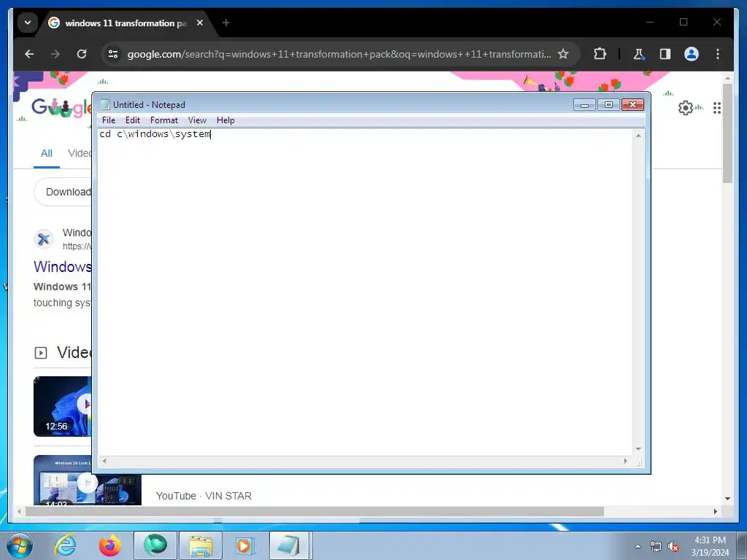
Task: Click the muted volume tray icon
Action: click(x=673, y=547)
